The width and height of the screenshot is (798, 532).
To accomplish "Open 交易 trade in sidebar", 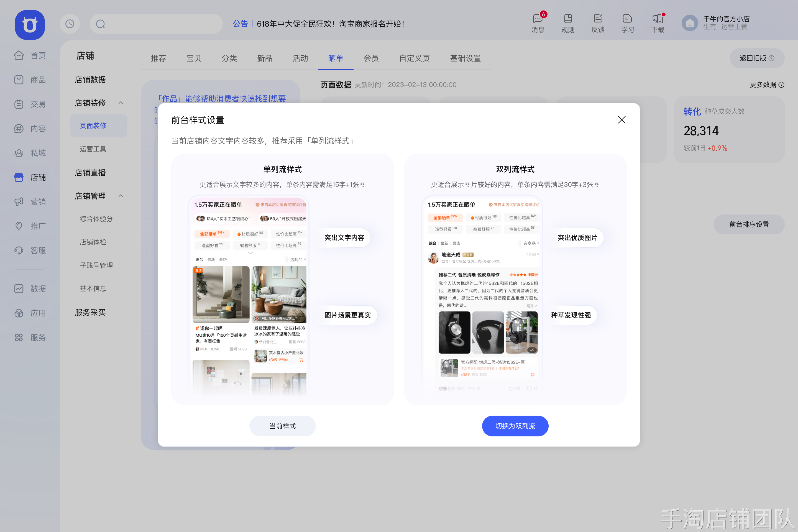I will [30, 104].
